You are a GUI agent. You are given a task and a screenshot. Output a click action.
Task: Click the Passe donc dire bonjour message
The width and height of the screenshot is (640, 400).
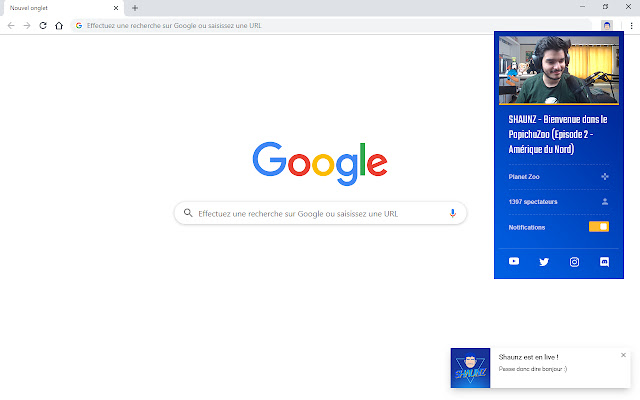[533, 369]
